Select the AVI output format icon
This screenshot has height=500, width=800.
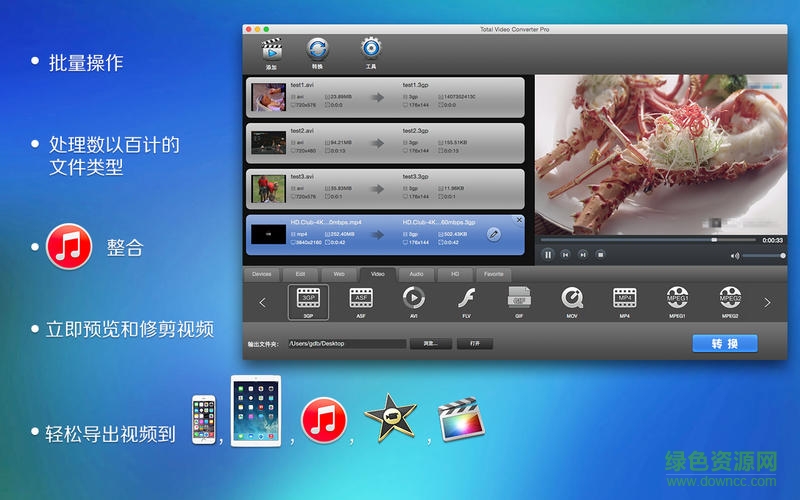coord(413,298)
